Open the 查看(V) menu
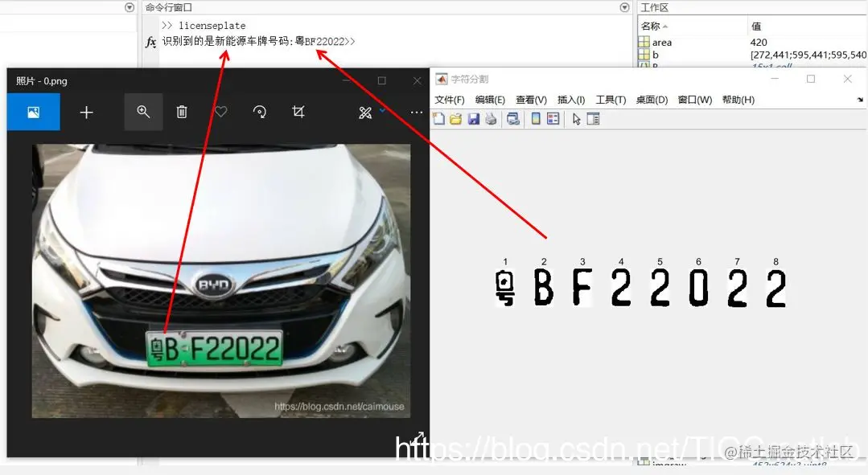Screen dimensions: 868x475 pos(531,100)
